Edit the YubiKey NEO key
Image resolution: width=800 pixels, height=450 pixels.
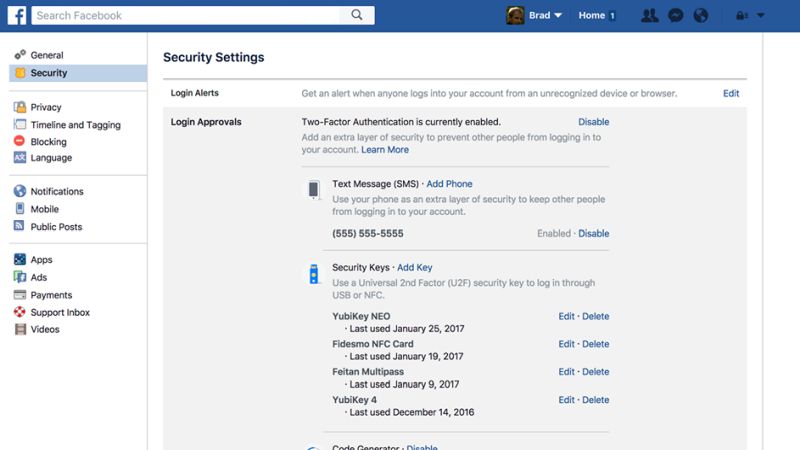pyautogui.click(x=566, y=316)
